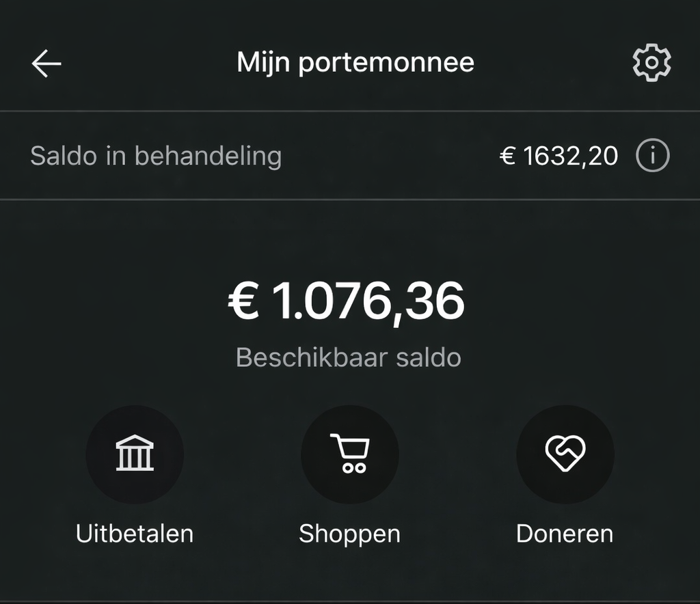This screenshot has height=604, width=700.
Task: Click the word "behandeling" in the pending row
Action: point(208,156)
